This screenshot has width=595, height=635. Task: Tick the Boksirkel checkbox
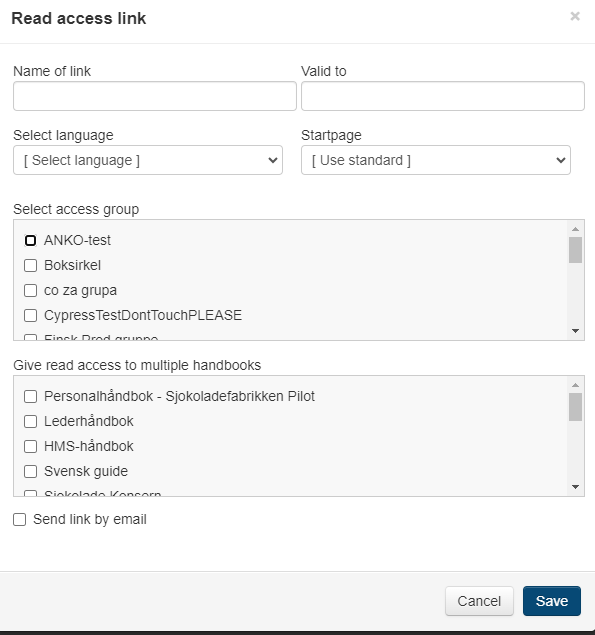click(30, 266)
